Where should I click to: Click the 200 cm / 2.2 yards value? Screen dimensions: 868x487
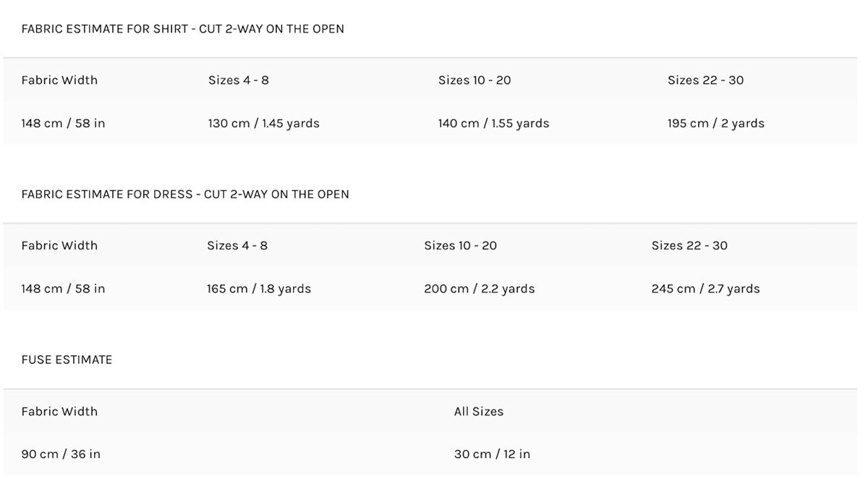[x=480, y=289]
